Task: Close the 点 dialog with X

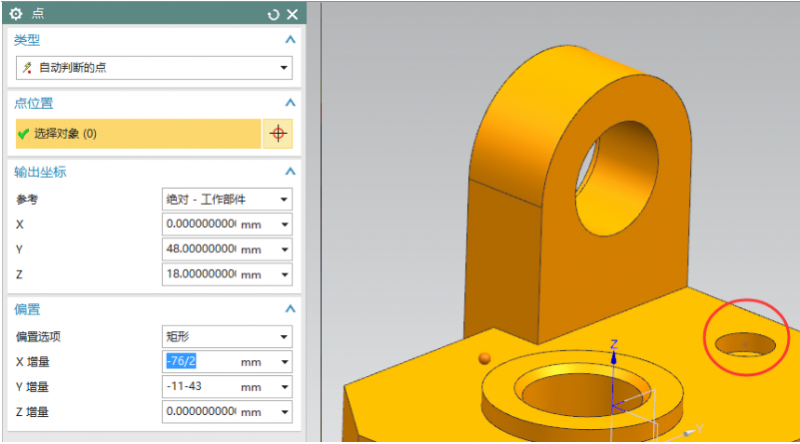Action: [292, 14]
